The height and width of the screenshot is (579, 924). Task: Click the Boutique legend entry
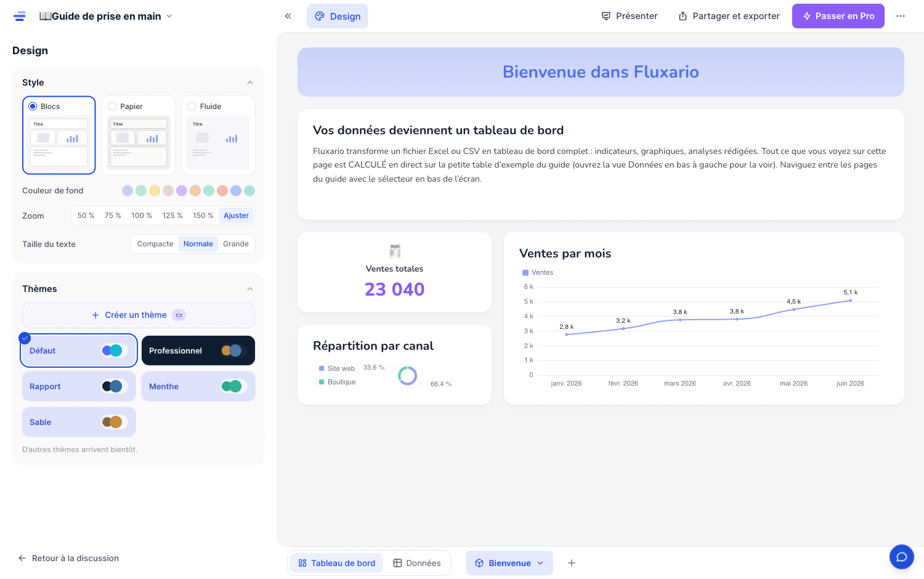tap(338, 382)
